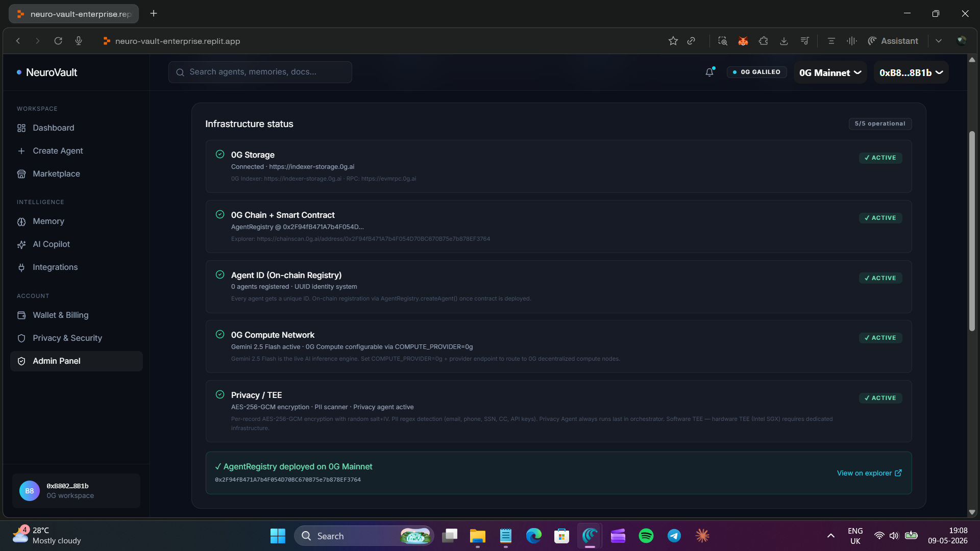Click the 0G Compute Network heading
Image resolution: width=980 pixels, height=551 pixels.
(x=273, y=335)
